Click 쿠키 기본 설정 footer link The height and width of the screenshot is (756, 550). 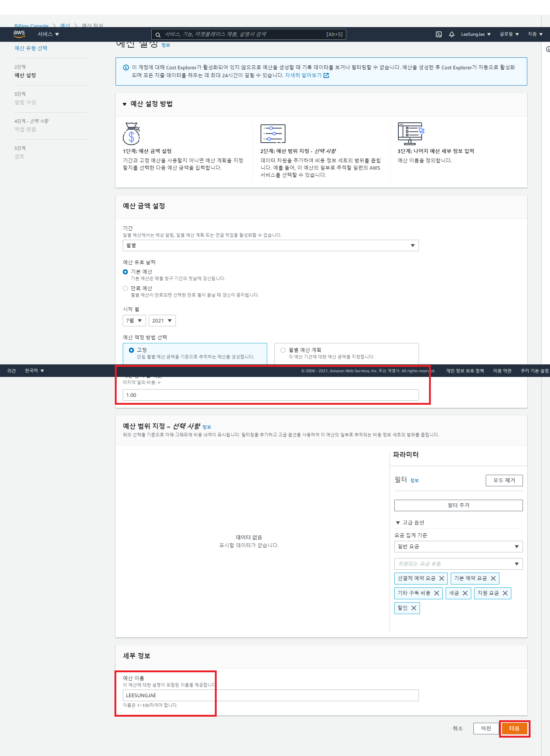tap(535, 371)
